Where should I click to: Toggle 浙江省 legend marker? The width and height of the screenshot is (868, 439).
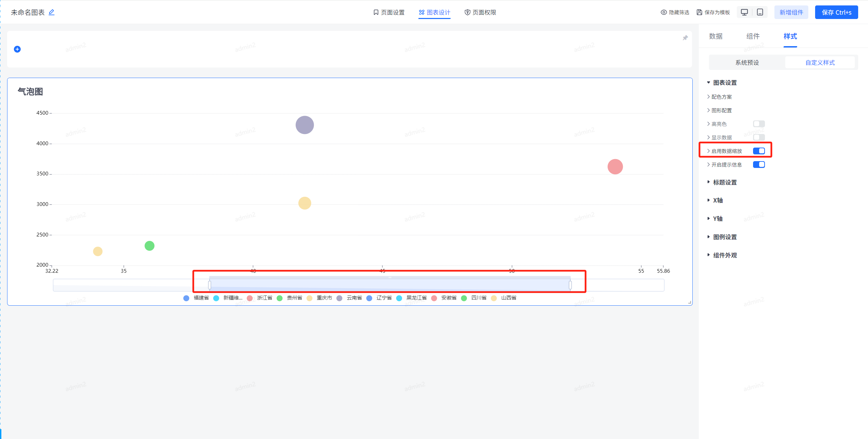tap(250, 298)
